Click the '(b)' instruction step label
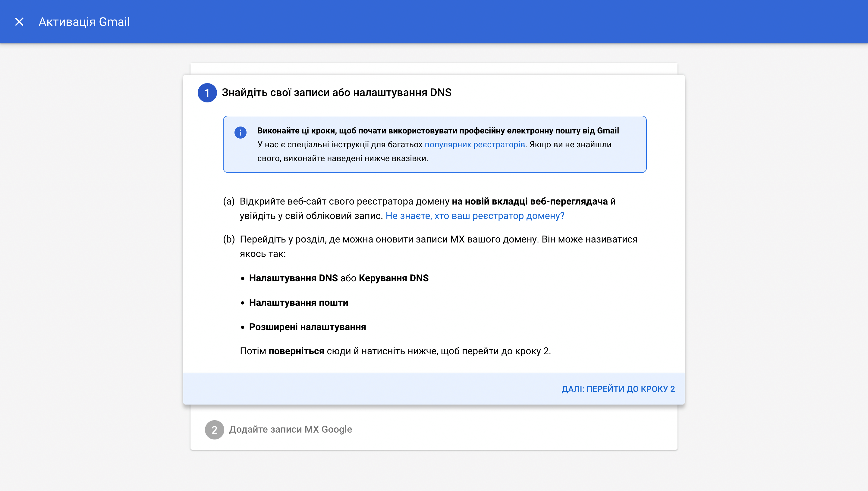The height and width of the screenshot is (491, 868). [x=229, y=239]
